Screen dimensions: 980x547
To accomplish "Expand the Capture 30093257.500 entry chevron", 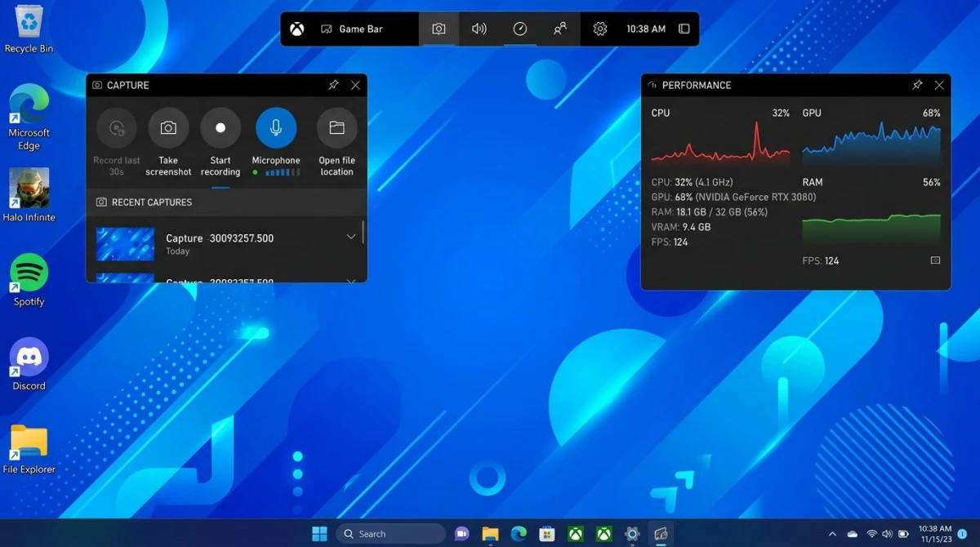I will click(x=351, y=237).
